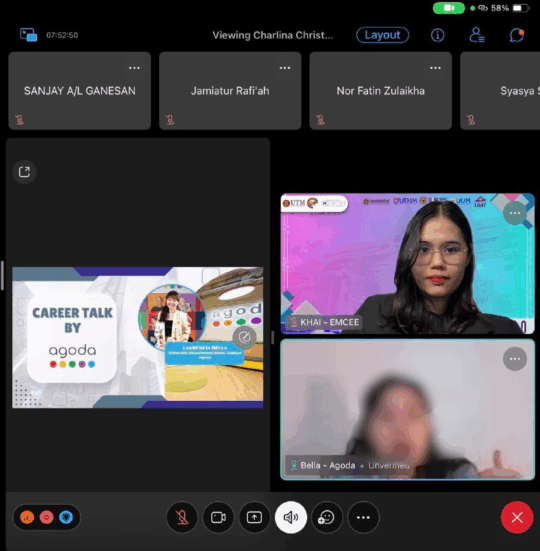Click the blue shield indicator icon
The height and width of the screenshot is (551, 540).
(66, 517)
